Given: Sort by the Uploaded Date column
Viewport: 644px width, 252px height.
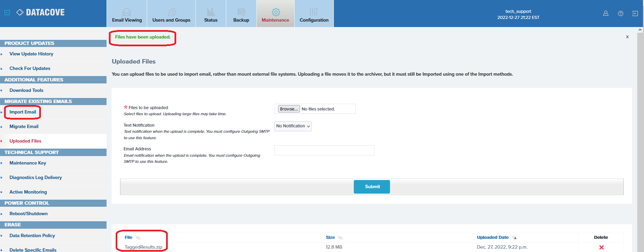Looking at the screenshot, I should (492, 237).
